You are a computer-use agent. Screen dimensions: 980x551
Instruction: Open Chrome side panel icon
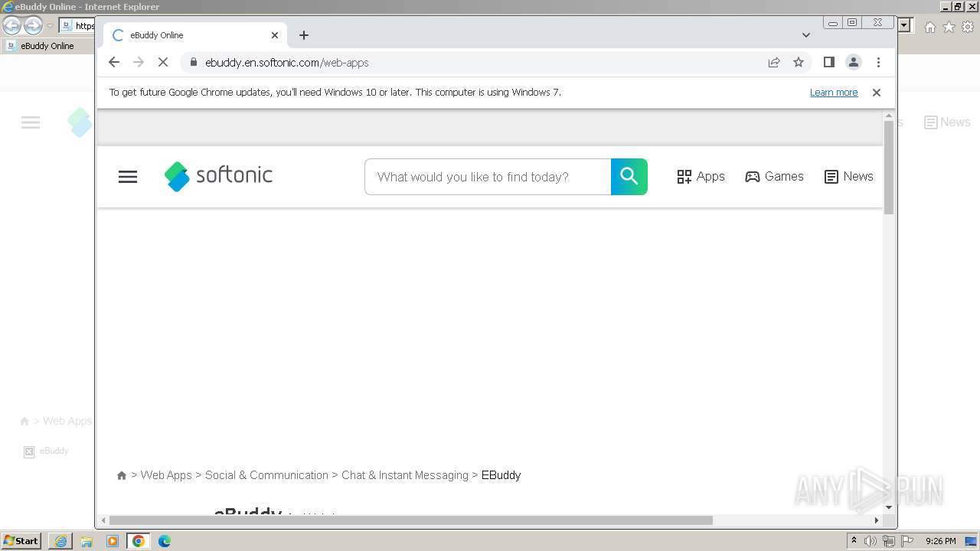(x=828, y=62)
